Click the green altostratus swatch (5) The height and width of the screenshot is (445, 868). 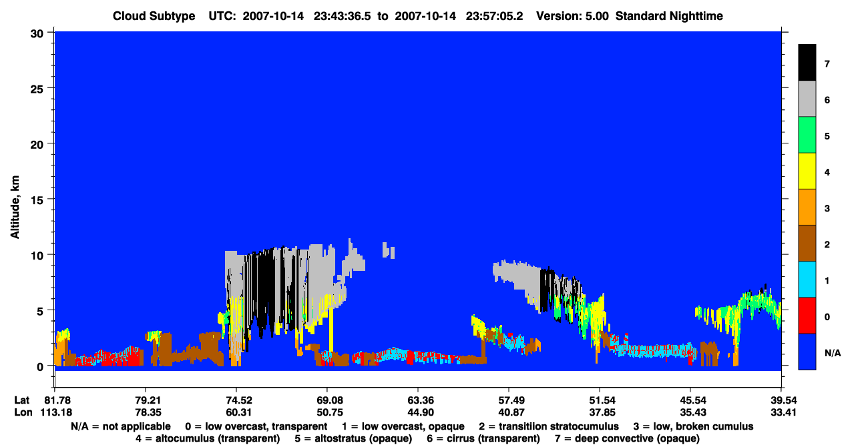[x=807, y=135]
